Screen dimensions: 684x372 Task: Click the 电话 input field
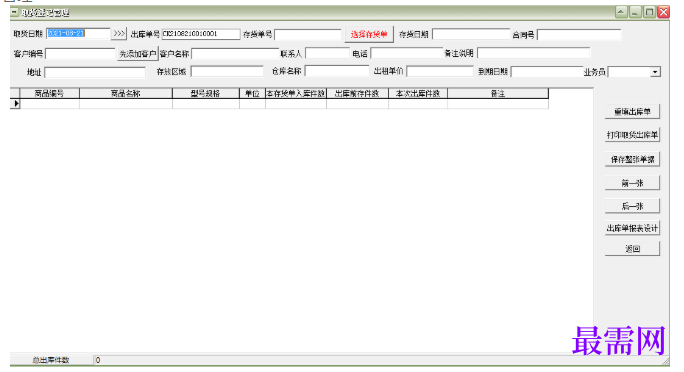pyautogui.click(x=407, y=53)
